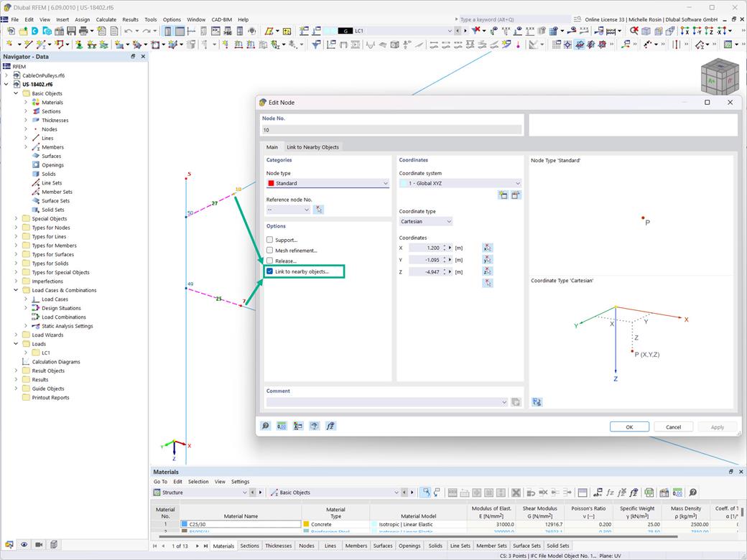747x560 pixels.
Task: Enable the Release checkbox
Action: coord(269,261)
